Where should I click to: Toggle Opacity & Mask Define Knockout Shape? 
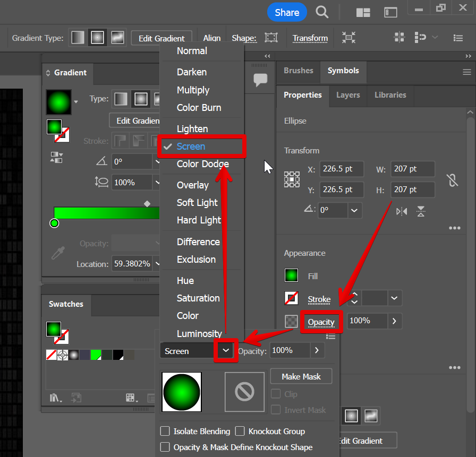click(x=165, y=447)
